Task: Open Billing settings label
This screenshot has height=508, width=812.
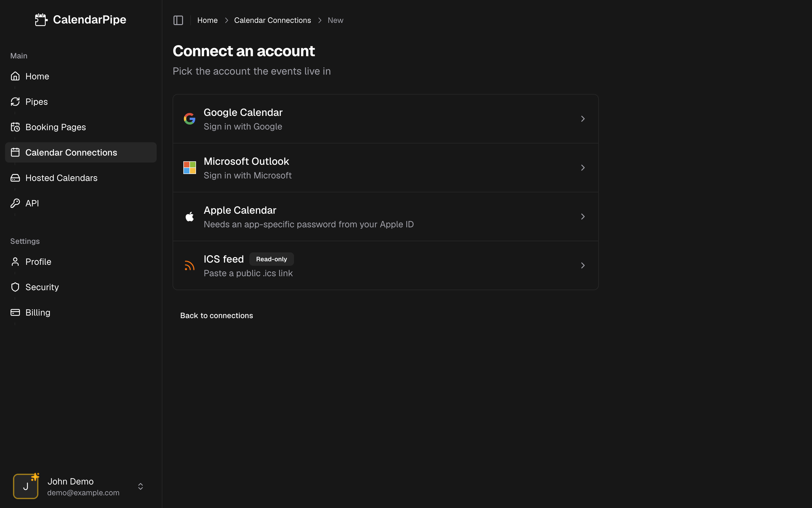Action: [x=38, y=312]
